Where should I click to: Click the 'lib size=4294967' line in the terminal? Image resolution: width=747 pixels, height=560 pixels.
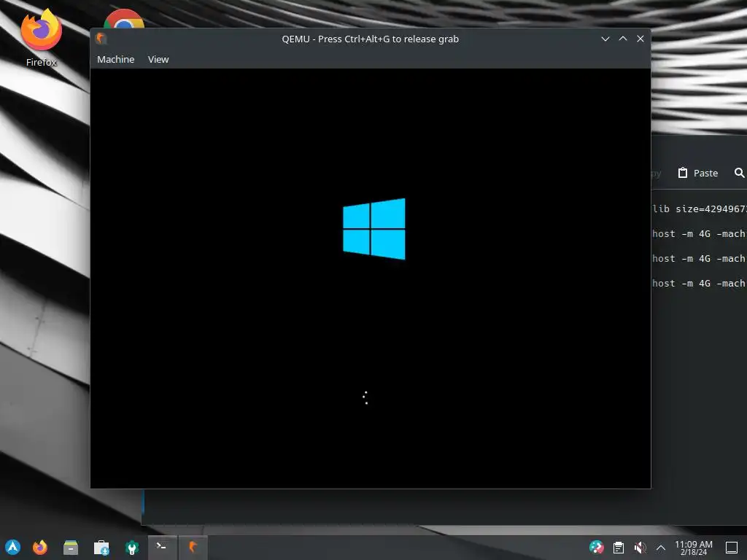click(700, 209)
